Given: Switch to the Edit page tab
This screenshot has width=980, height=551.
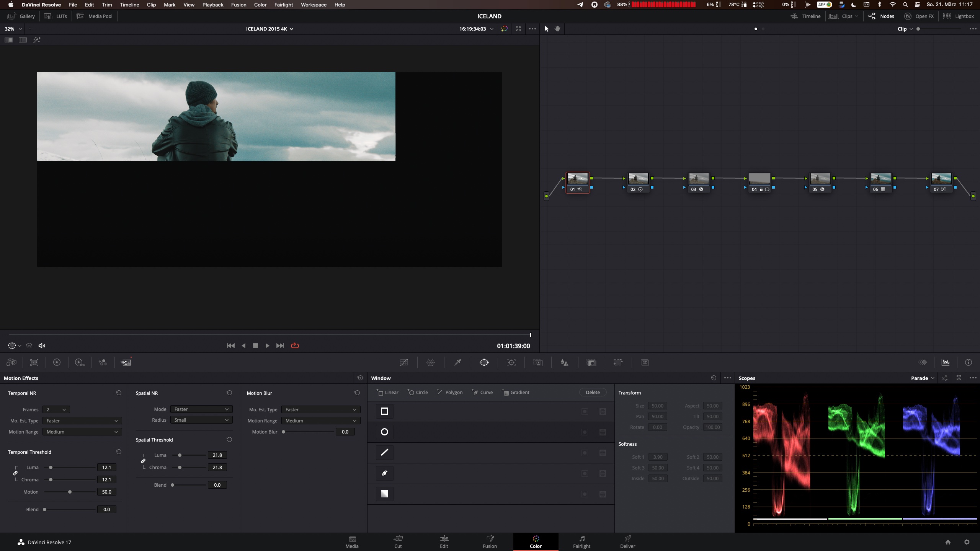Looking at the screenshot, I should [444, 542].
